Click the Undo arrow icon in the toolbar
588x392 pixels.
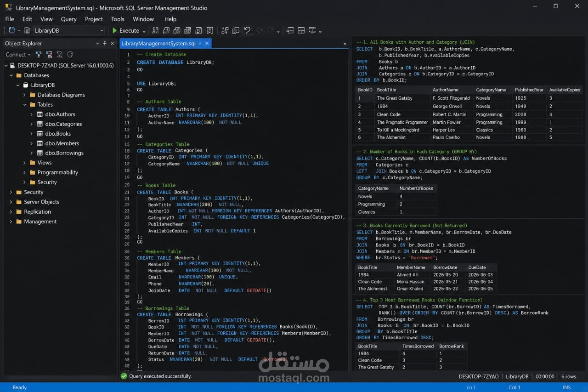247,30
